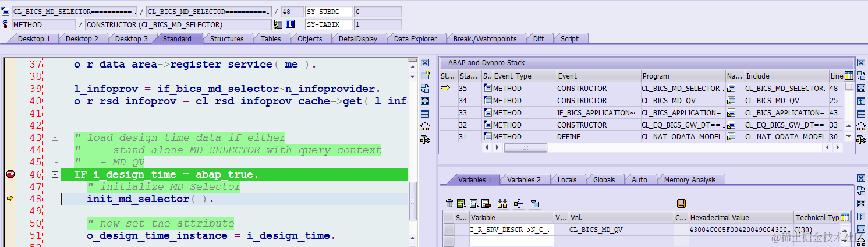Click the program icon before first CL_BICS_MD_SELECTOR field
868x247 pixels.
5,12
